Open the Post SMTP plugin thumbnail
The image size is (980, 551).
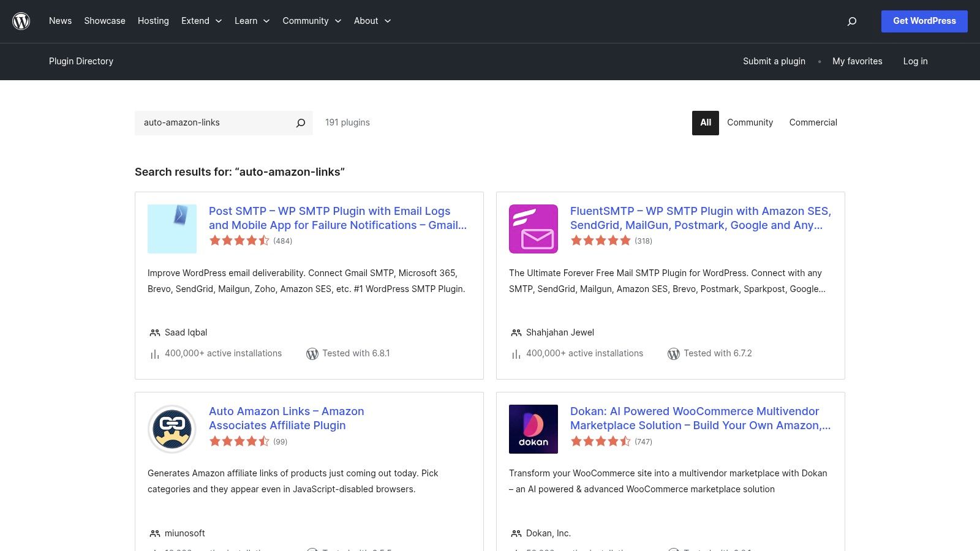[x=172, y=229]
